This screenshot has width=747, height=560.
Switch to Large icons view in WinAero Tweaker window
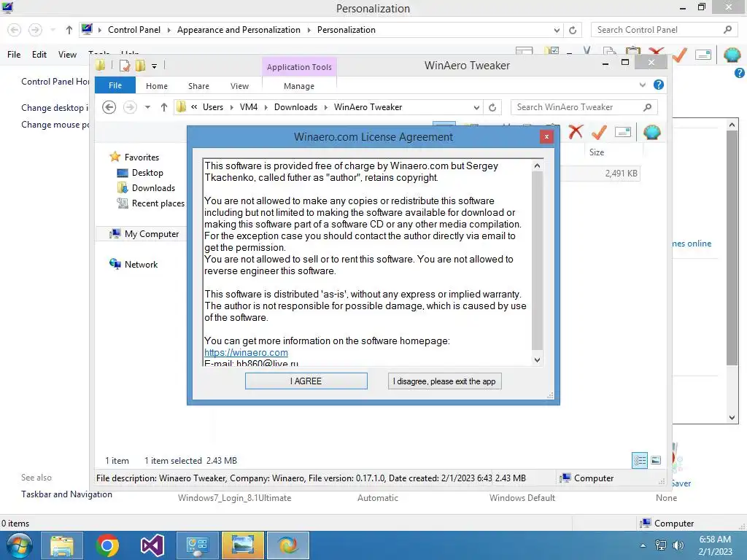(x=656, y=460)
